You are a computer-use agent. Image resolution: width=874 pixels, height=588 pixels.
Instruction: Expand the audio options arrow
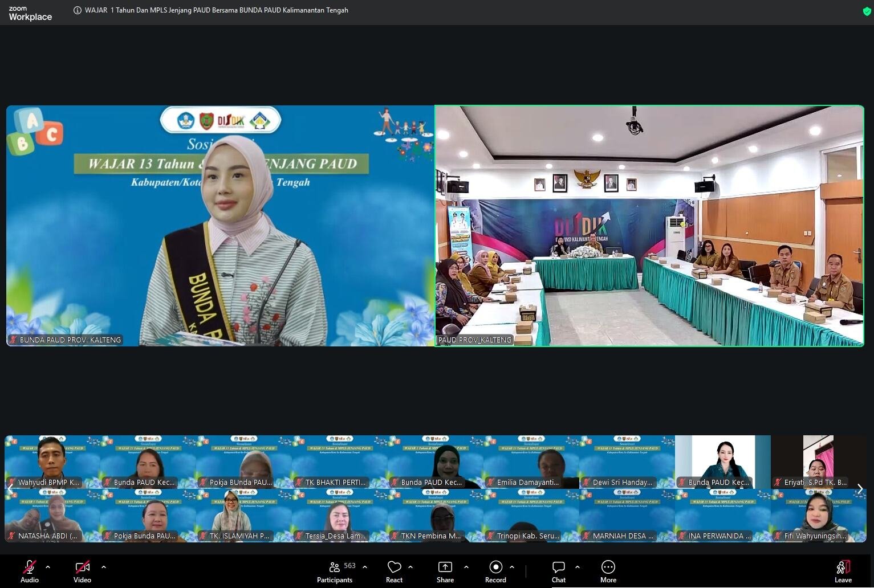point(48,567)
